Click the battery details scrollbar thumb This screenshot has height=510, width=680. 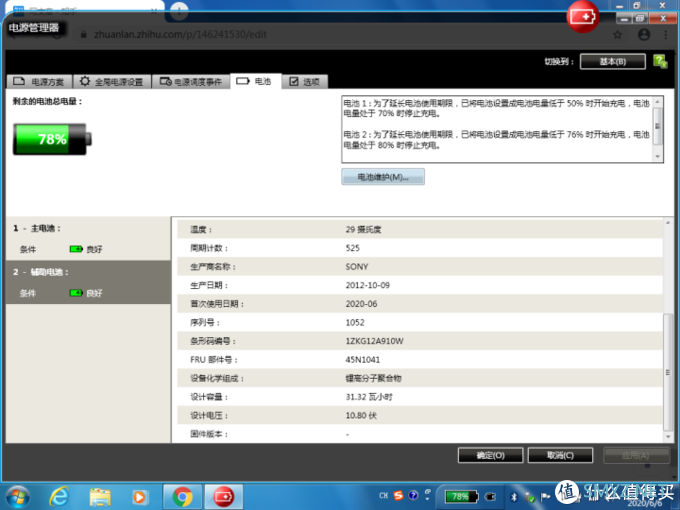point(667,372)
